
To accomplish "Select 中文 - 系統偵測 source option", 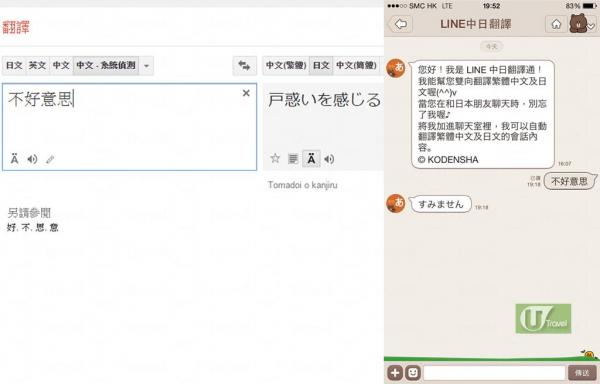I will 106,65.
